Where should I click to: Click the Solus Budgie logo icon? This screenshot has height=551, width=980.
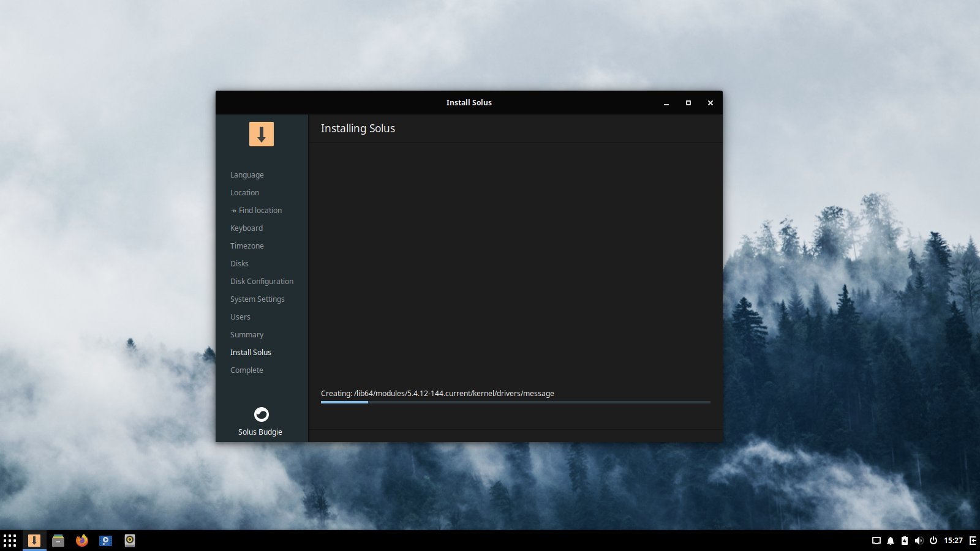tap(262, 414)
